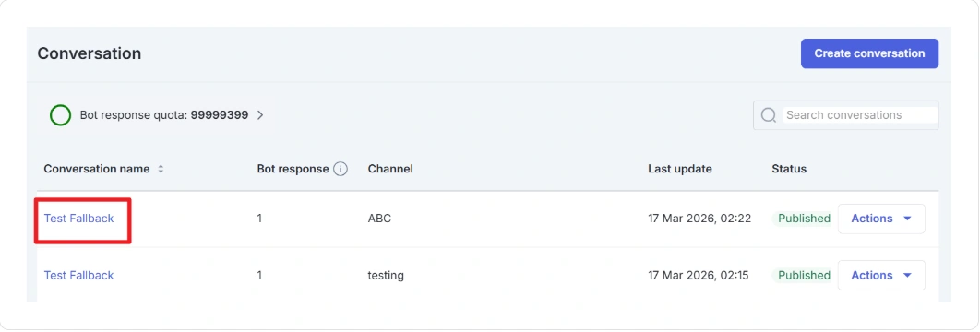Select the testing channel cell
This screenshot has height=332, width=980.
386,275
